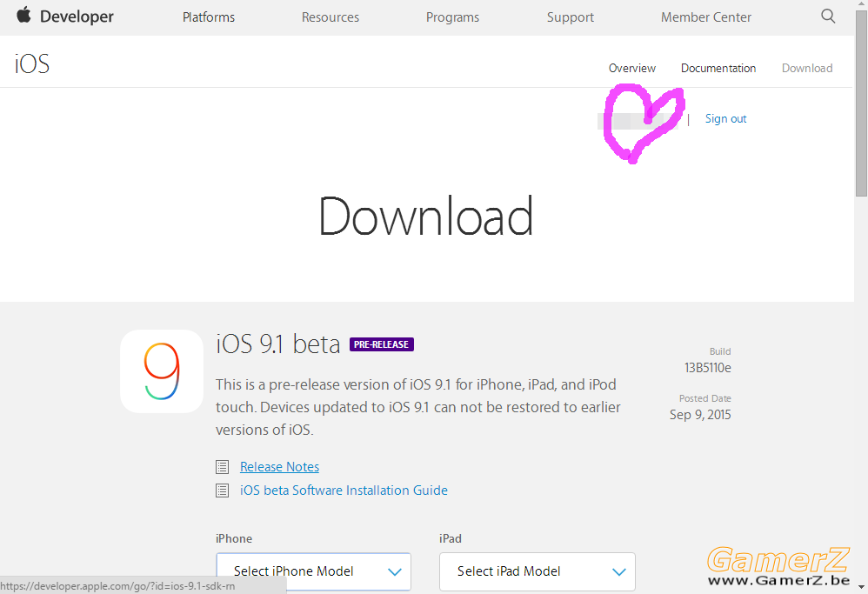Click the iOS 9.1 beta heading
868x594 pixels.
pos(278,344)
